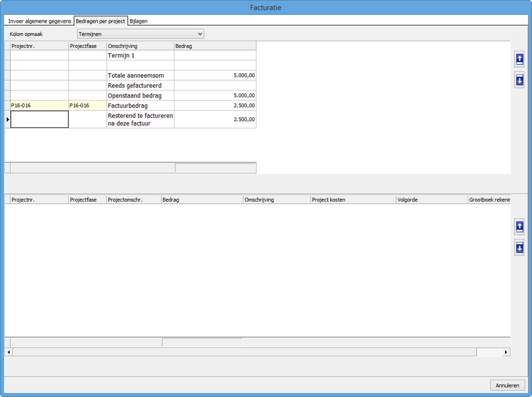
Task: Click the Termijn 1 description cell
Action: [x=140, y=55]
